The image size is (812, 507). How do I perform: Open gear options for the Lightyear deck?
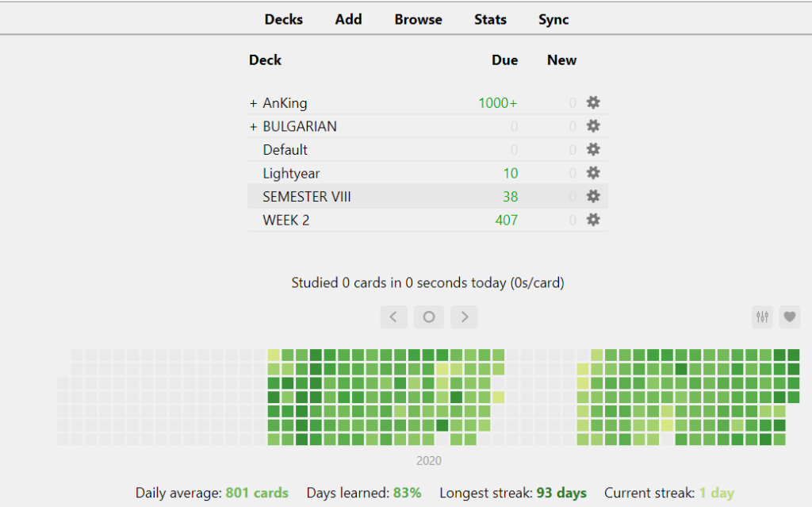[592, 173]
